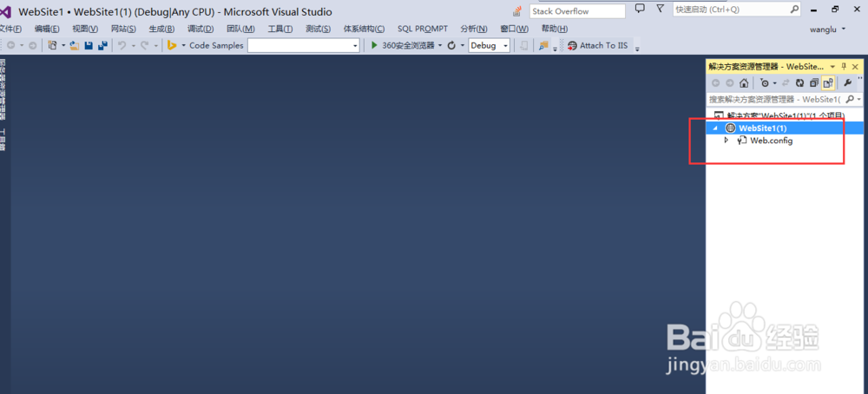
Task: Open the New Project dropdown arrow
Action: coord(63,45)
